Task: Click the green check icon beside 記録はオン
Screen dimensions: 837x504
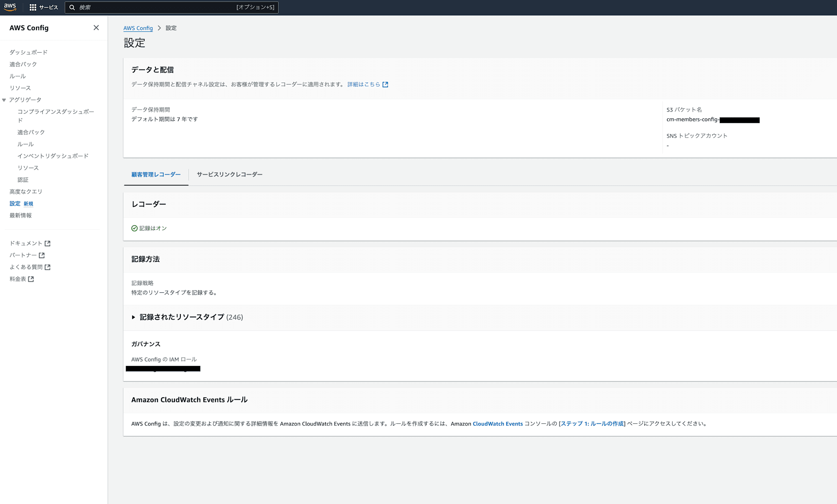Action: pos(134,228)
